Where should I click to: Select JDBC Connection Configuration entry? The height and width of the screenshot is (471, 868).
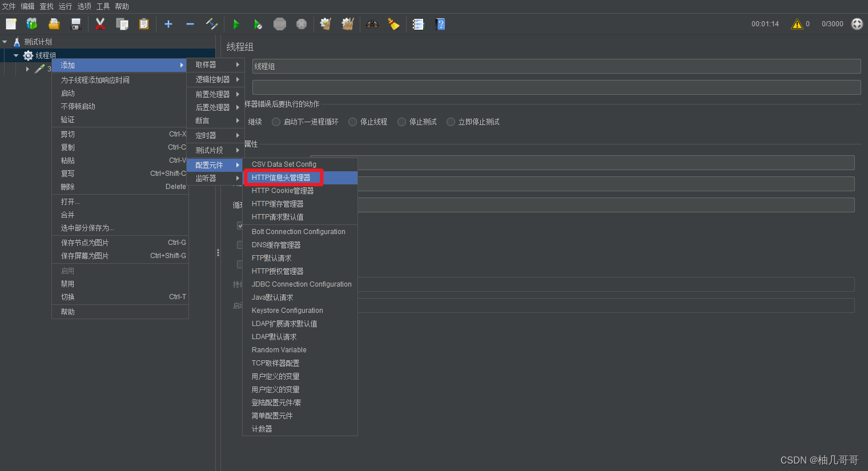300,284
